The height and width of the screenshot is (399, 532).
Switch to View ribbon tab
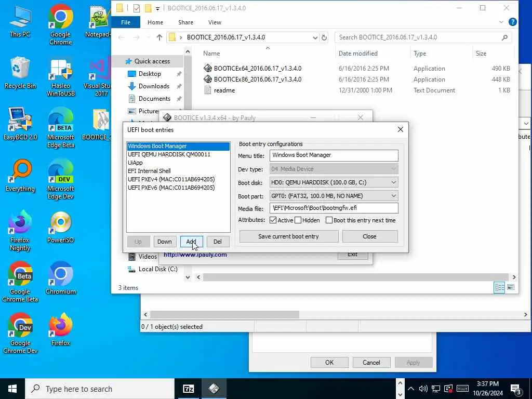coord(215,22)
